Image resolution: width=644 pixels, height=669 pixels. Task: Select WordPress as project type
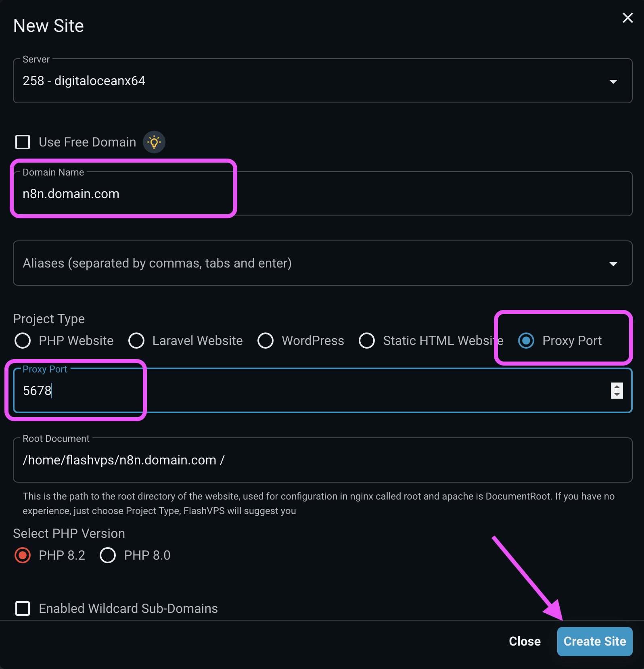(266, 341)
